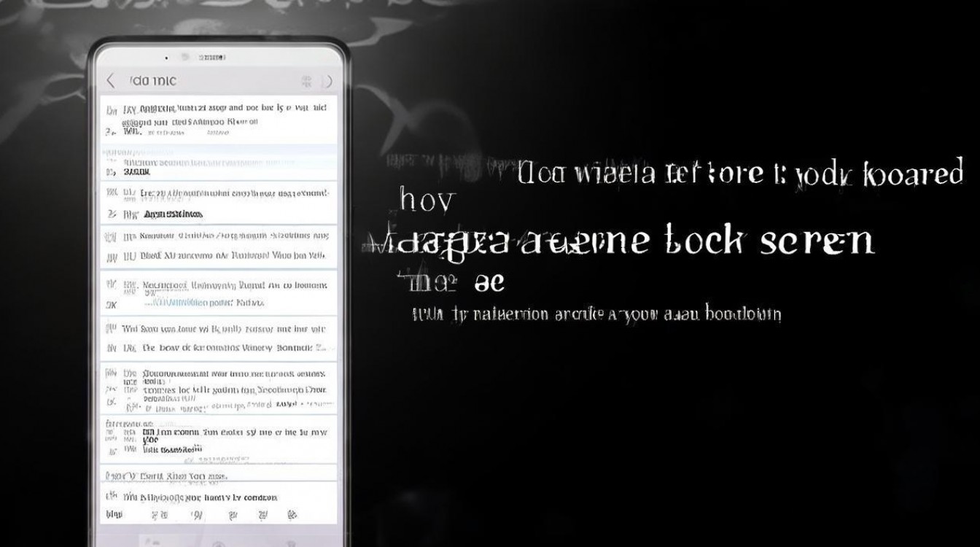Image resolution: width=980 pixels, height=547 pixels.
Task: Open the sixth list card in the phone
Action: click(219, 338)
